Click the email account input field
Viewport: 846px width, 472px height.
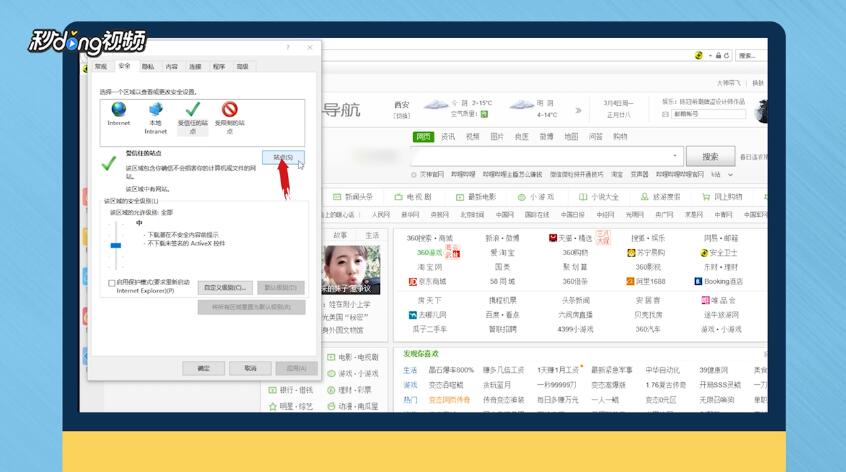coord(708,114)
